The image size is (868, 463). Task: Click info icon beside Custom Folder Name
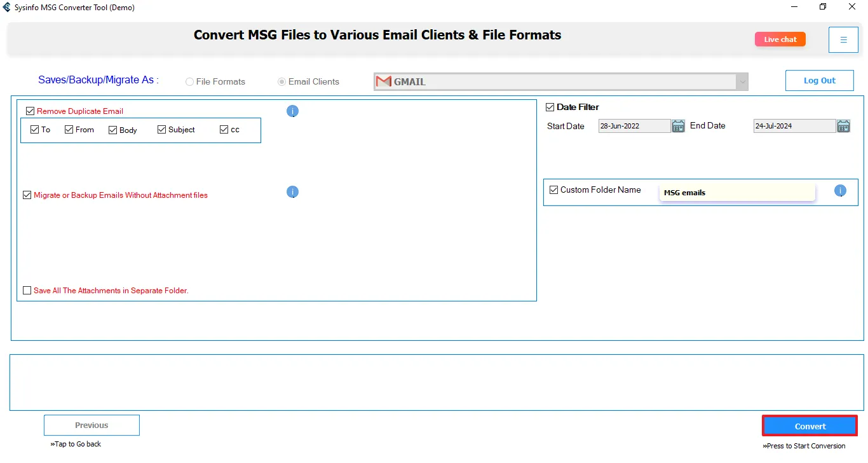(x=840, y=191)
